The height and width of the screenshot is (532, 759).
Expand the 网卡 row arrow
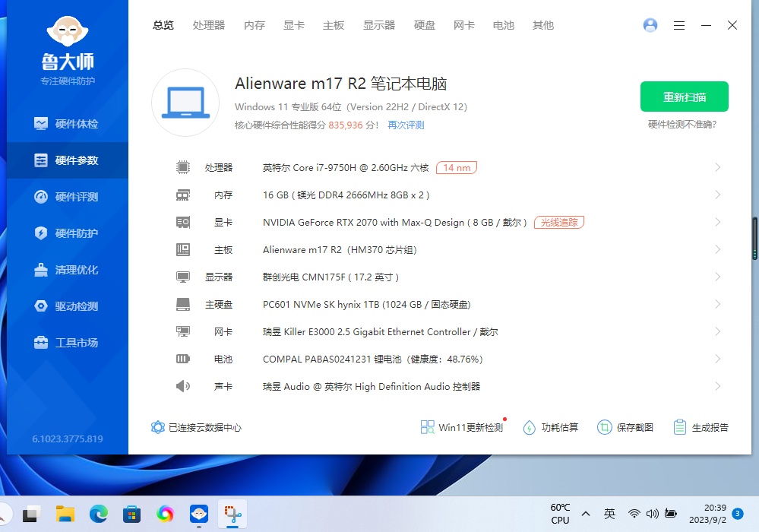pos(717,331)
